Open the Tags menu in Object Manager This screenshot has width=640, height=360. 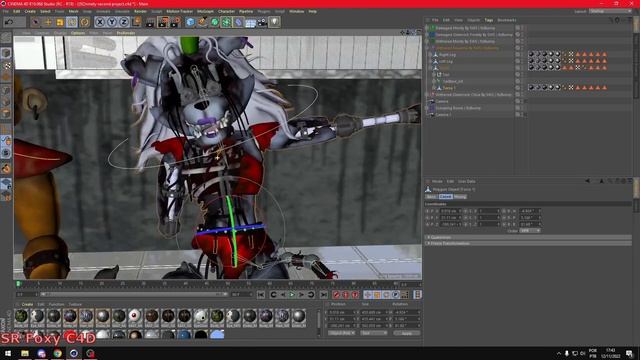coord(489,20)
